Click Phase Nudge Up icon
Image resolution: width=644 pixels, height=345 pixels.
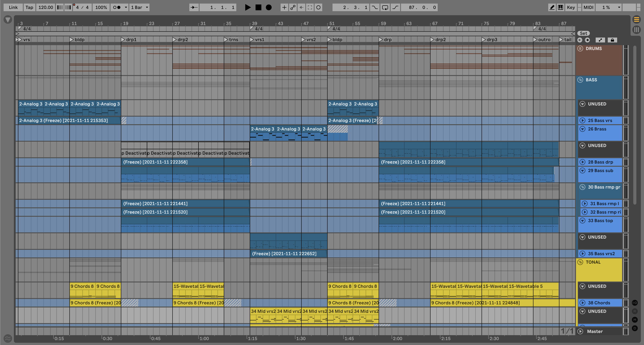coord(68,8)
